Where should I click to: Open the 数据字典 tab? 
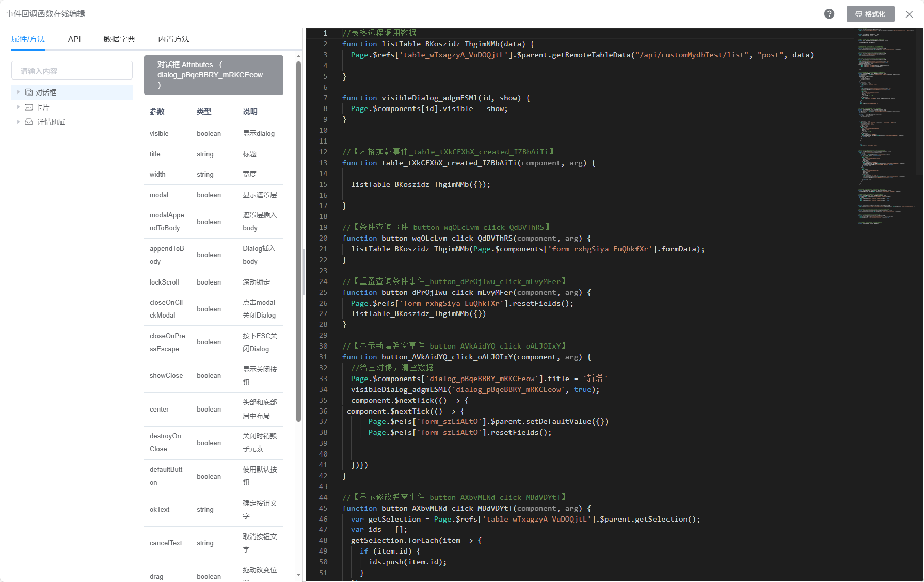coord(119,39)
